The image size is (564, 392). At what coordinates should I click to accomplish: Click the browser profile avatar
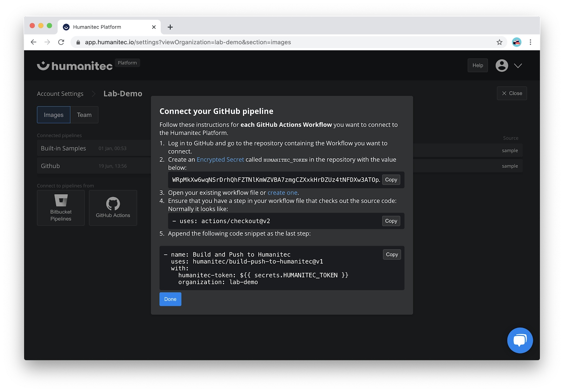point(516,42)
